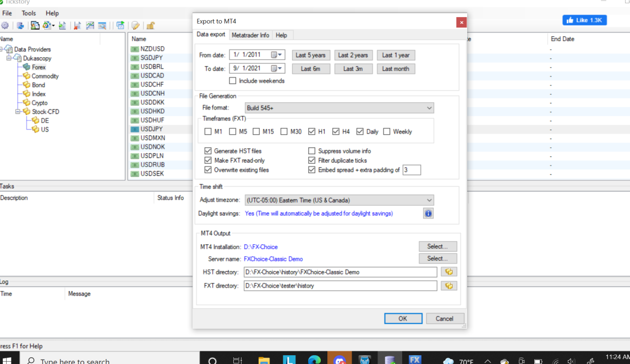630x364 pixels.
Task: Click the Last 6m button
Action: (310, 69)
